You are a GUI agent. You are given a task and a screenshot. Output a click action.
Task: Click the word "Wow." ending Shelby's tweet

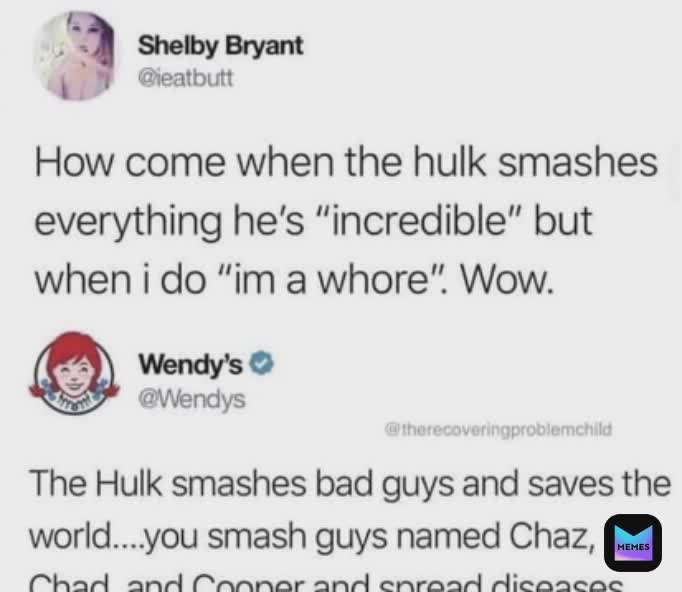pos(508,279)
